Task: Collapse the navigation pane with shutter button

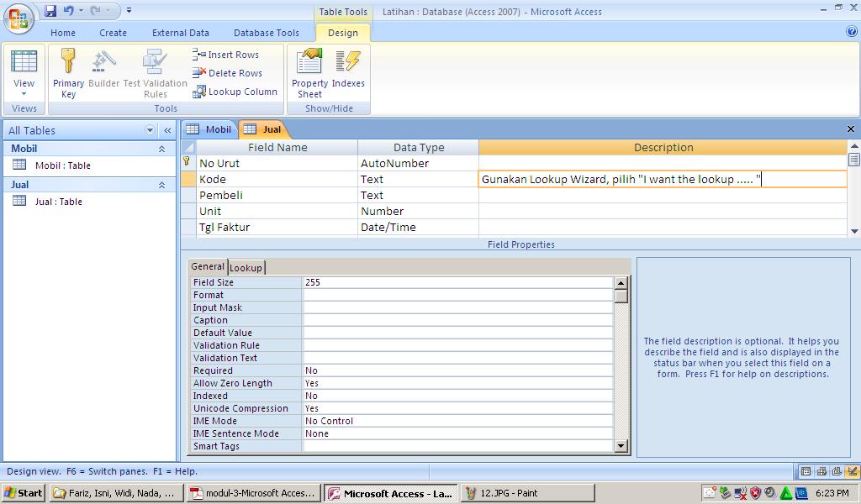Action: [x=167, y=130]
